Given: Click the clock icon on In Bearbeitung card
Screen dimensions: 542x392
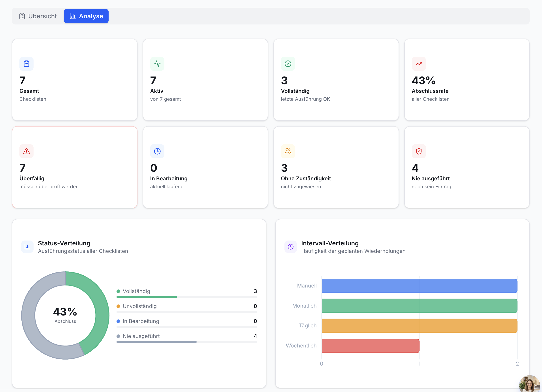Looking at the screenshot, I should [157, 151].
